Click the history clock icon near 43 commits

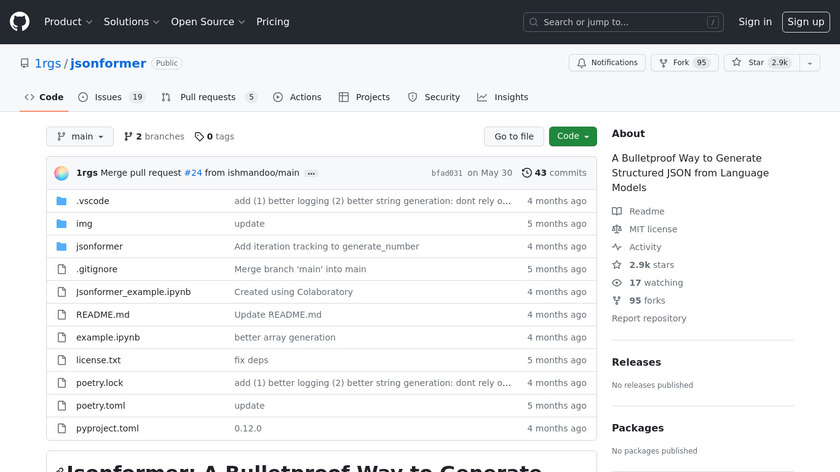pos(527,173)
